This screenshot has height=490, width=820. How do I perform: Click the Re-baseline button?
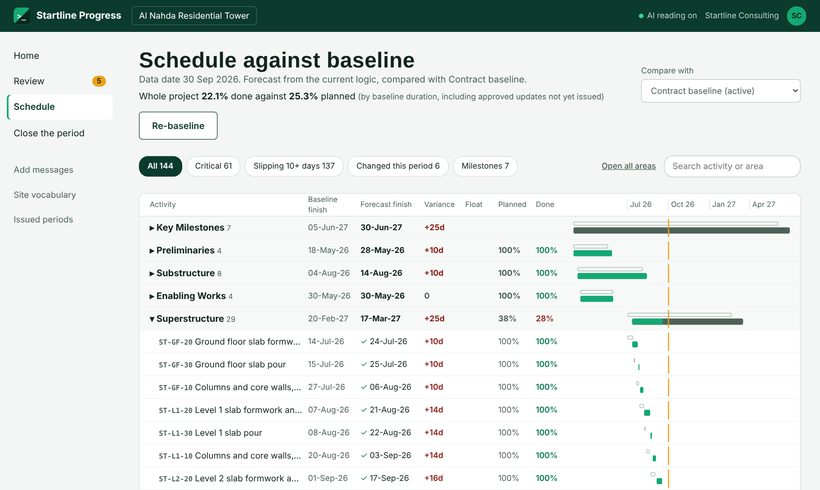coord(178,126)
